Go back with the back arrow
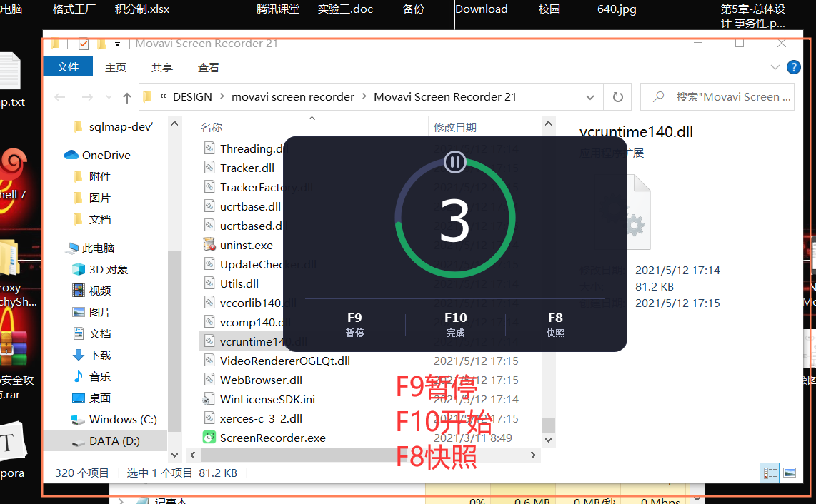 click(60, 97)
